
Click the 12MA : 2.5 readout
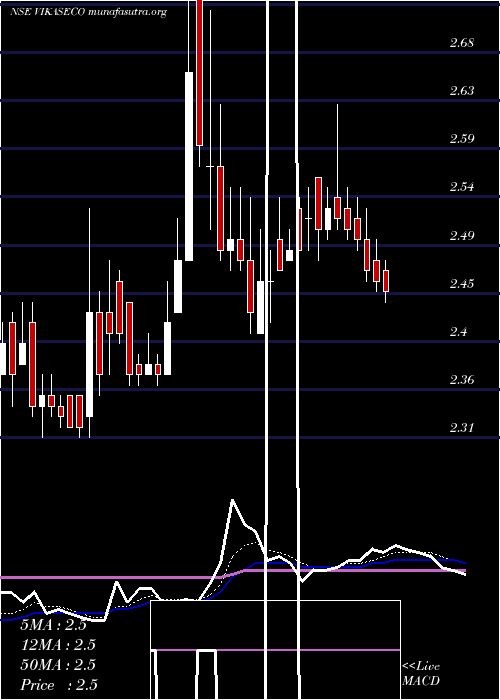58,645
